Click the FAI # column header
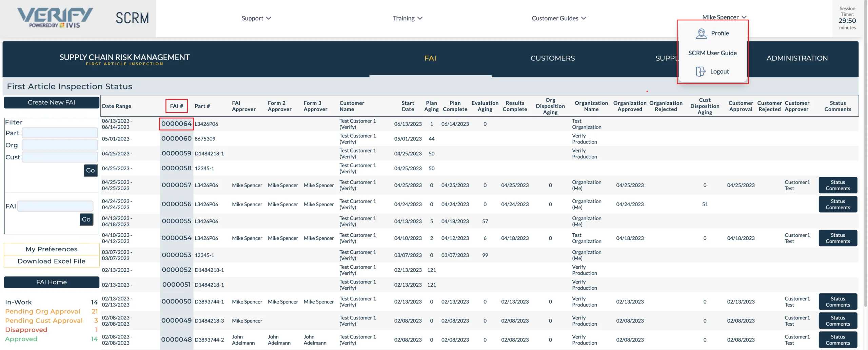This screenshot has height=350, width=868. 176,106
